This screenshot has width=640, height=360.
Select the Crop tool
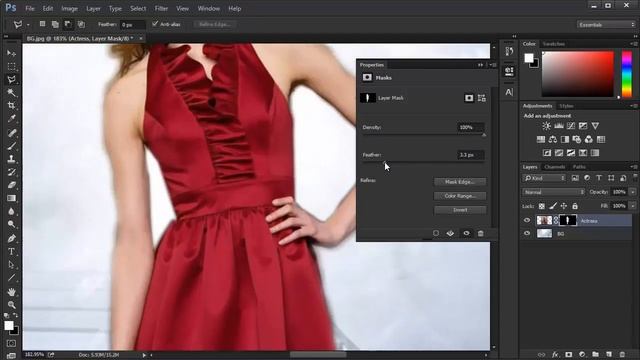(11, 106)
